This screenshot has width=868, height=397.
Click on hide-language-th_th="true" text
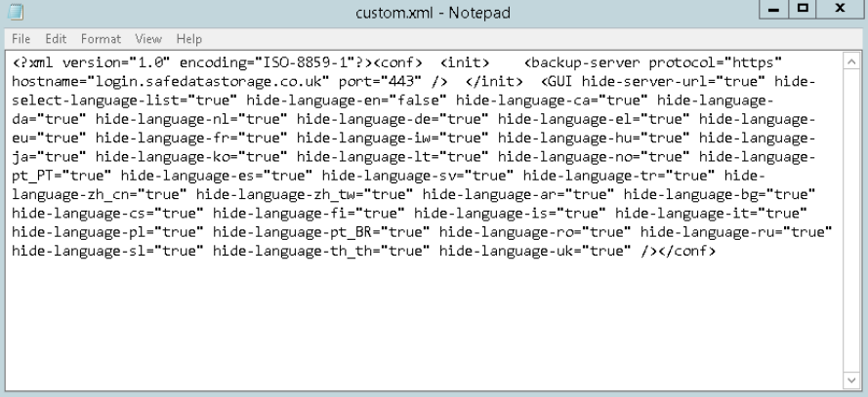pyautogui.click(x=321, y=251)
